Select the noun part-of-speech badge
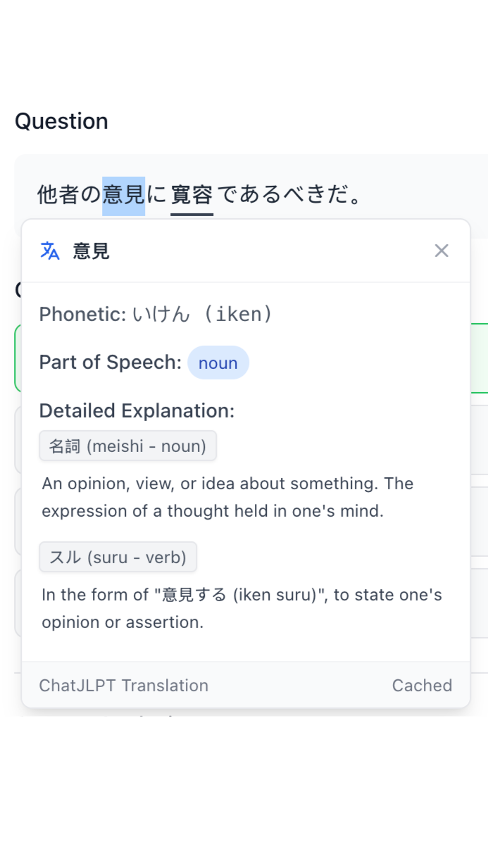 tap(218, 363)
